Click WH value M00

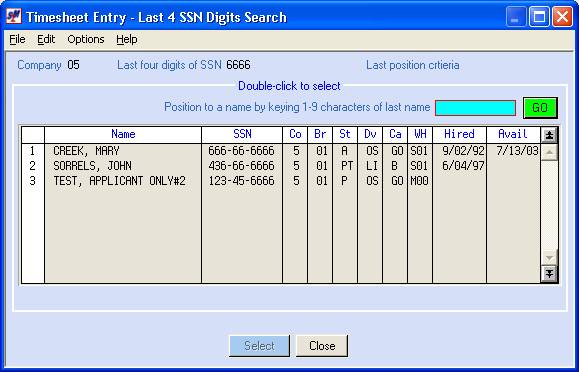pos(419,181)
